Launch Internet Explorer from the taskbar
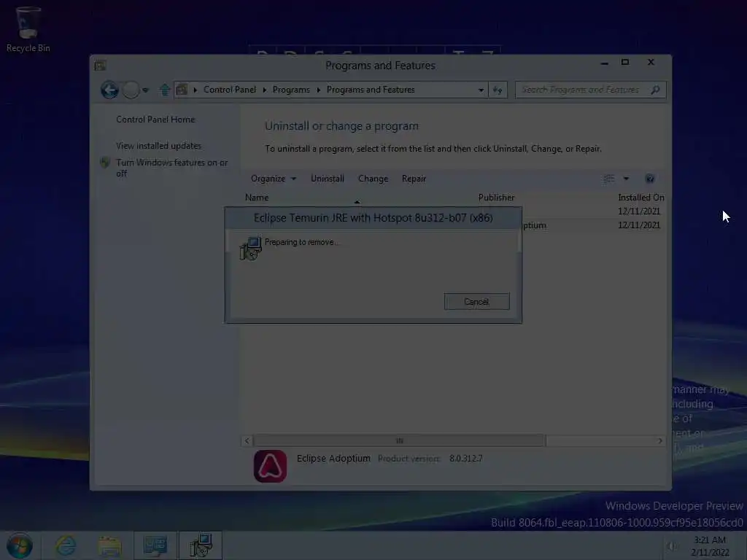This screenshot has height=560, width=747. coord(65,545)
